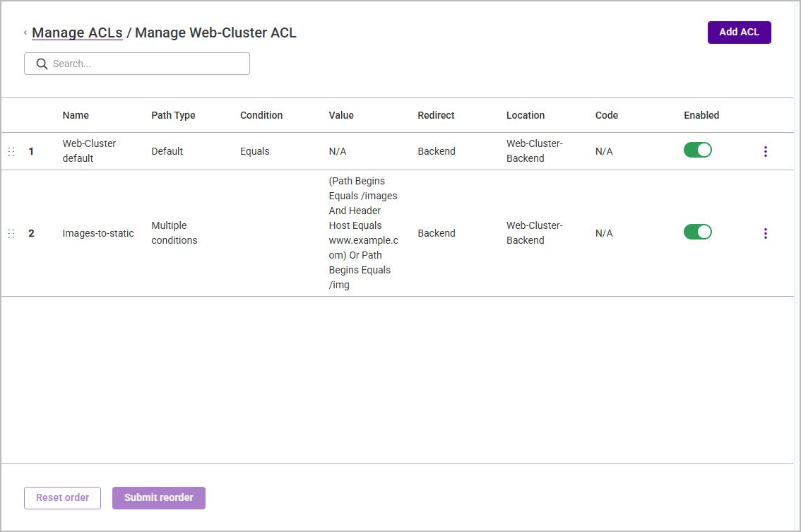
Task: Click the Submit reorder button
Action: pos(159,498)
